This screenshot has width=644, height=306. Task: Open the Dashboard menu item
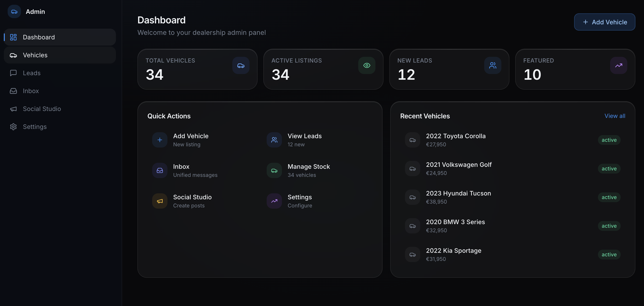point(60,37)
